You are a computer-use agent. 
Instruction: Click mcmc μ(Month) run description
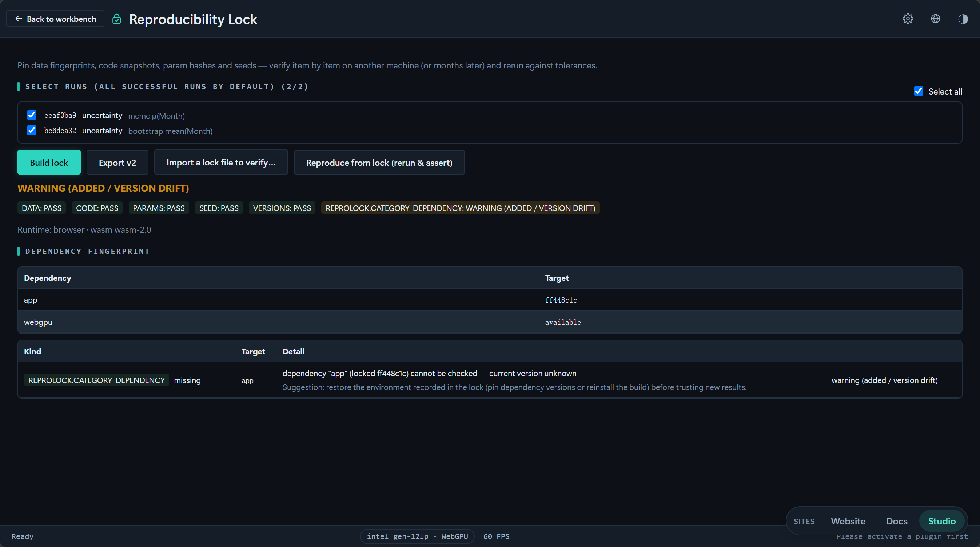pyautogui.click(x=156, y=116)
